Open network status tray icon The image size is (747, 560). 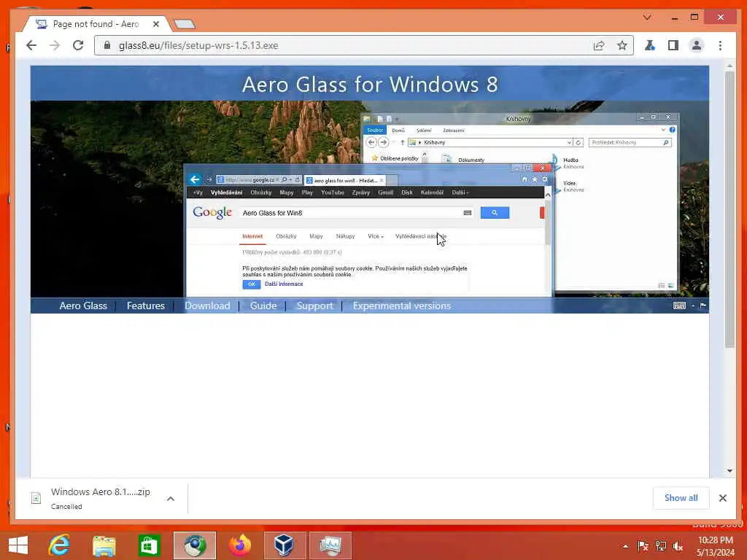(x=660, y=546)
